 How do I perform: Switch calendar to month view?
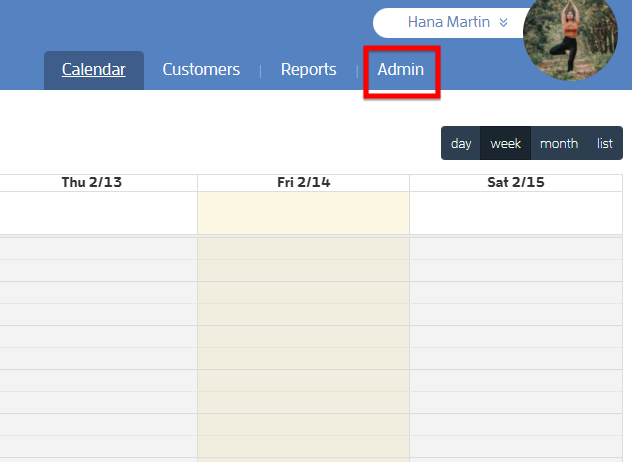(x=559, y=144)
